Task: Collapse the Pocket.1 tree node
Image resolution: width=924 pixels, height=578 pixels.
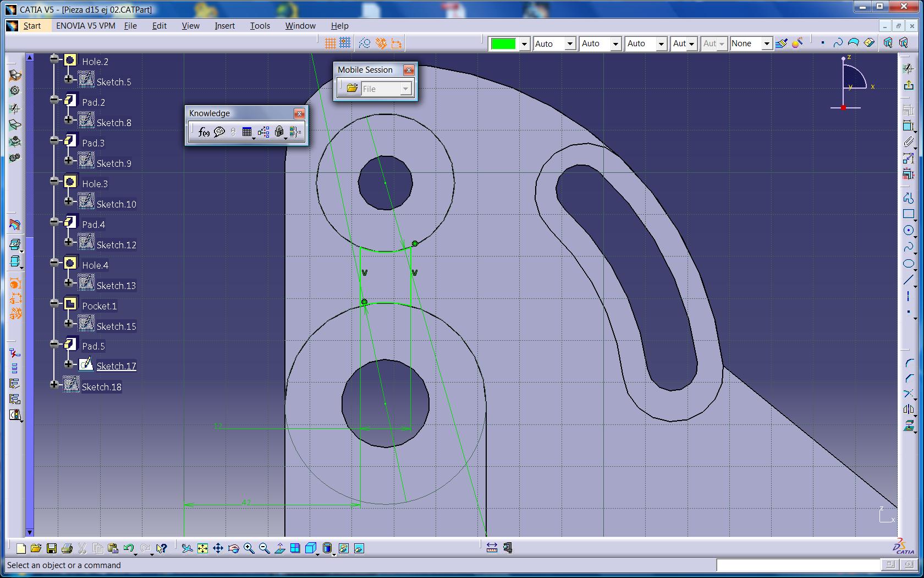Action: click(54, 303)
